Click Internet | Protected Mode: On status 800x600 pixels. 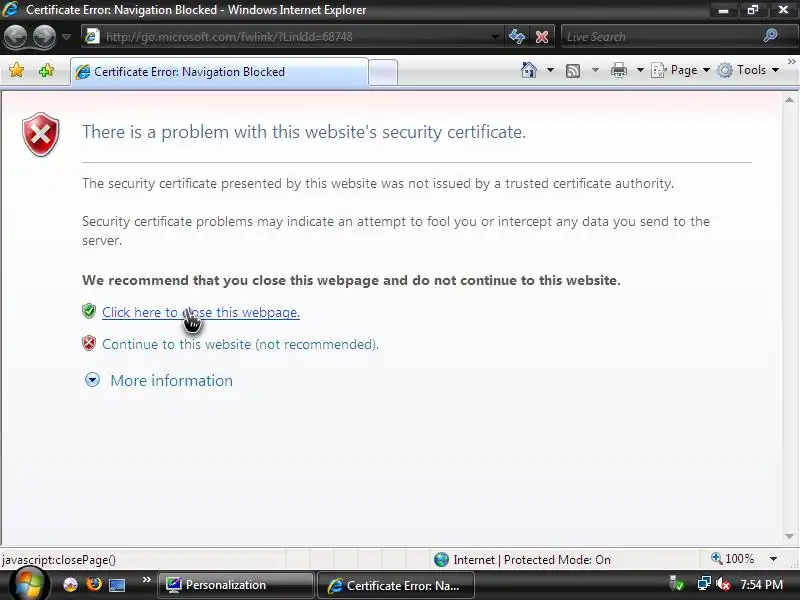coord(532,560)
